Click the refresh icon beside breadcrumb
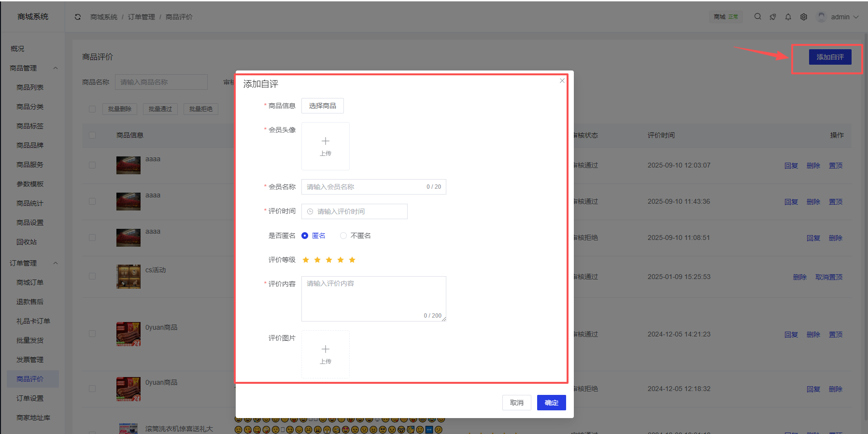Viewport: 868px width, 434px height. [x=78, y=17]
